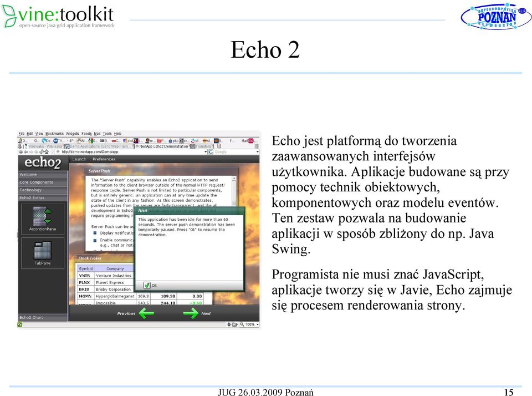The width and height of the screenshot is (532, 396).
Task: Click the Brisby Corporation company cell
Action: pos(114,289)
